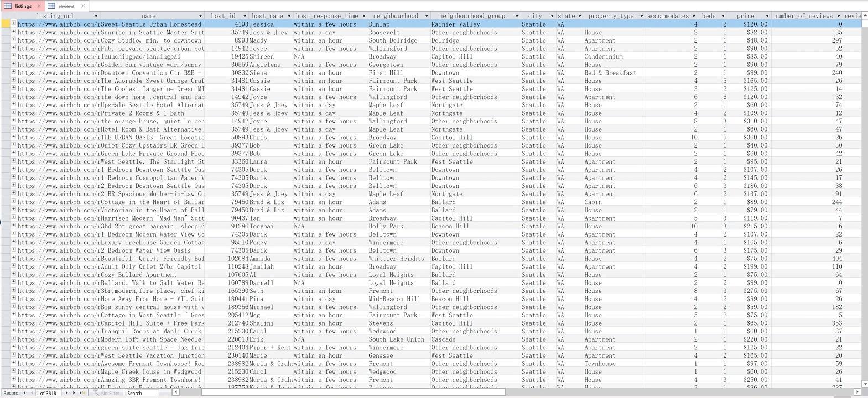Expand subdatasheet for THE URBAN OASIS row
Image resolution: width=868 pixels, height=398 pixels.
(13, 137)
